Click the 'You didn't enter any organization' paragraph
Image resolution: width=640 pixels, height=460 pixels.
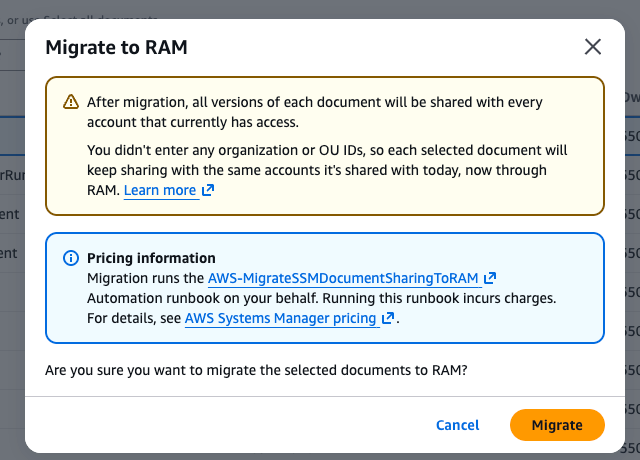(327, 170)
